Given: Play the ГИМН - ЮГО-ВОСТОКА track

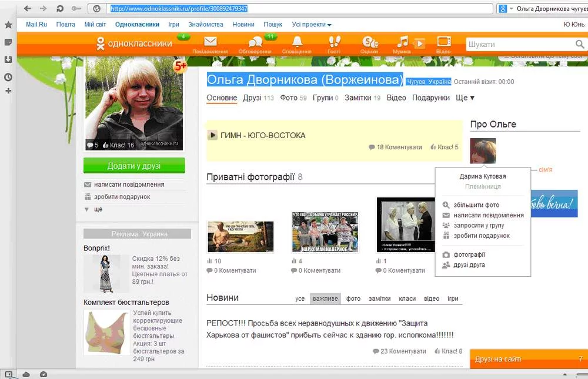Looking at the screenshot, I should coord(212,135).
